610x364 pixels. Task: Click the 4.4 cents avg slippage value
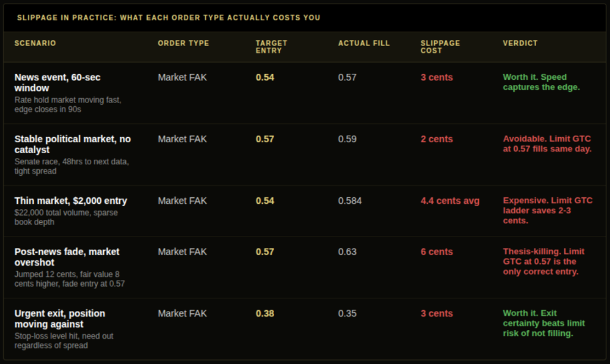[450, 201]
